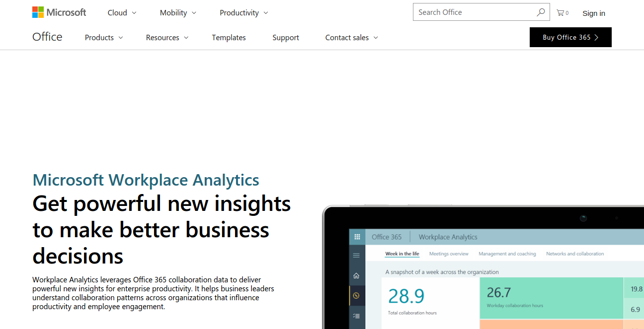Open the Support page

(x=286, y=38)
